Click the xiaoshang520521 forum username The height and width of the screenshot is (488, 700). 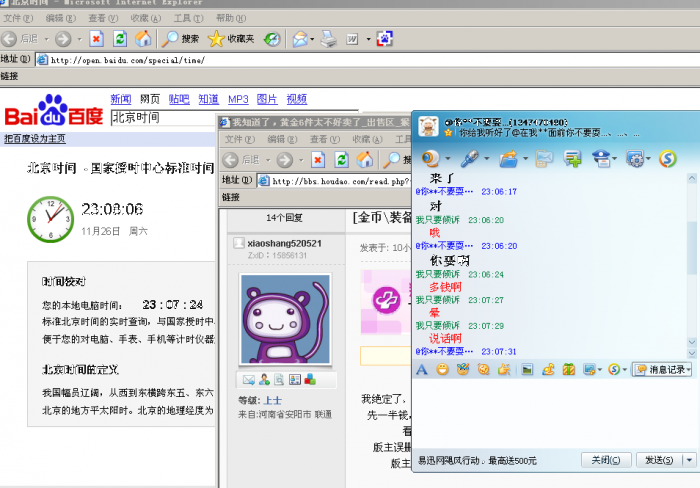(x=284, y=243)
